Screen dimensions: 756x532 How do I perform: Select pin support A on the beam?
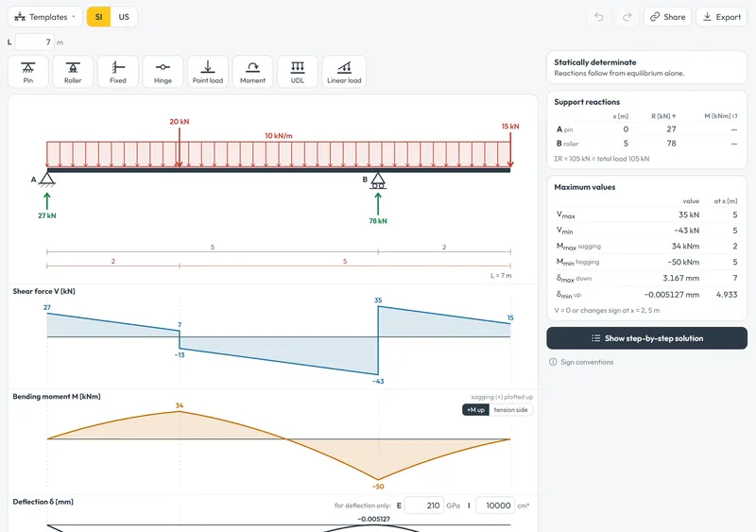point(46,179)
